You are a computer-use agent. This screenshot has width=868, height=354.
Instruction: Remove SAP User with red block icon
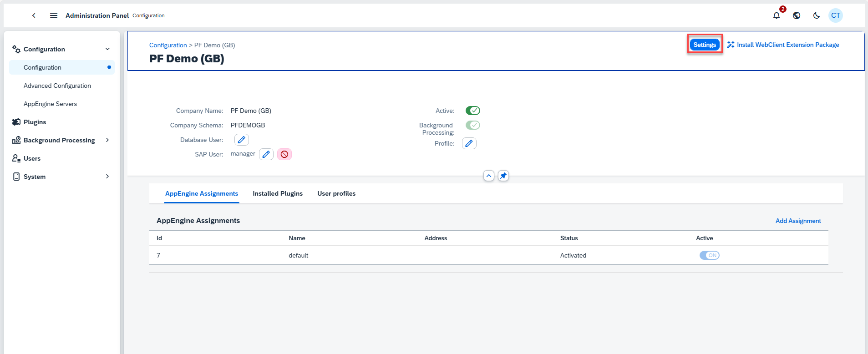[284, 154]
